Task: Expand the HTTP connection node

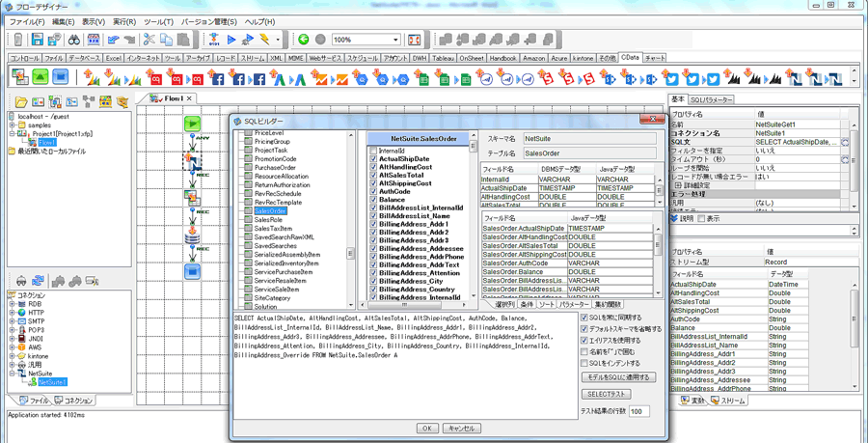Action: point(13,313)
